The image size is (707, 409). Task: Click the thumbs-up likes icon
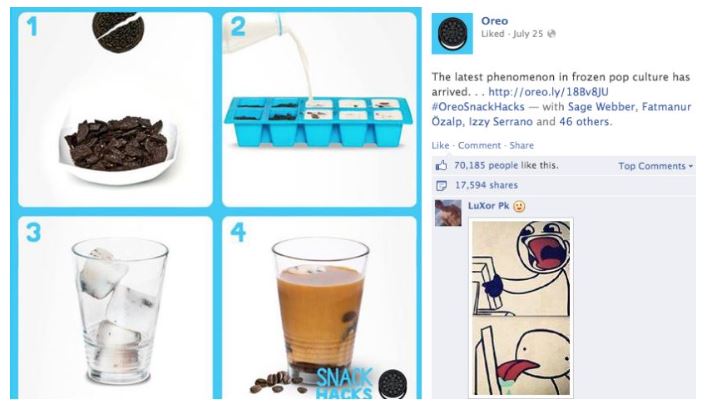441,165
